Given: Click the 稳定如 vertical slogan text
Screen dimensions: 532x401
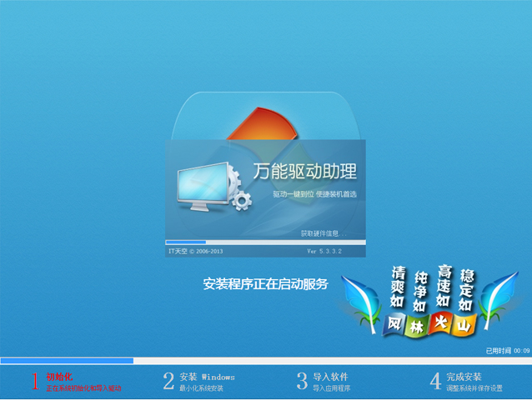Looking at the screenshot, I should 466,290.
